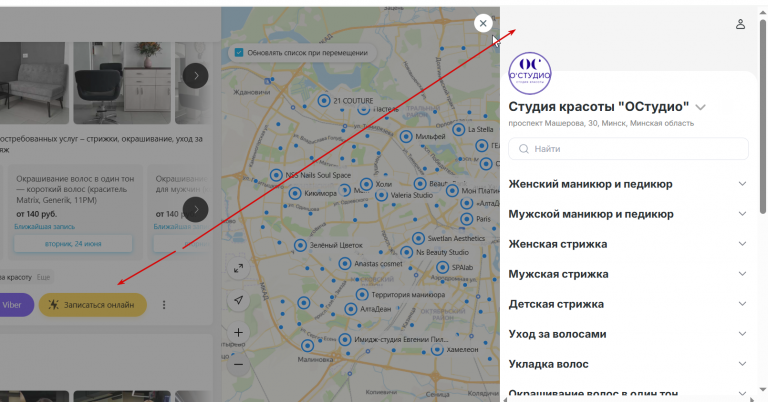Close the booking panel with the X button
Image resolution: width=768 pixels, height=402 pixels.
(x=483, y=23)
